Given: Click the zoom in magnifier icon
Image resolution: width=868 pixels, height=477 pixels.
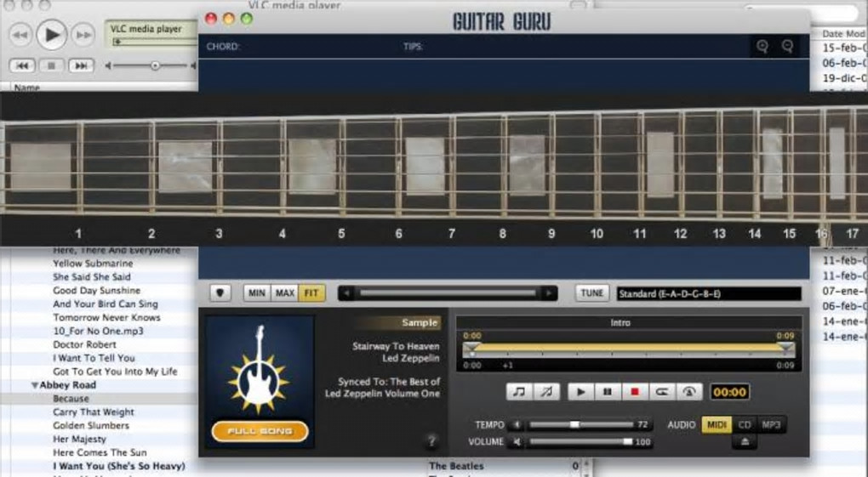Looking at the screenshot, I should point(762,47).
